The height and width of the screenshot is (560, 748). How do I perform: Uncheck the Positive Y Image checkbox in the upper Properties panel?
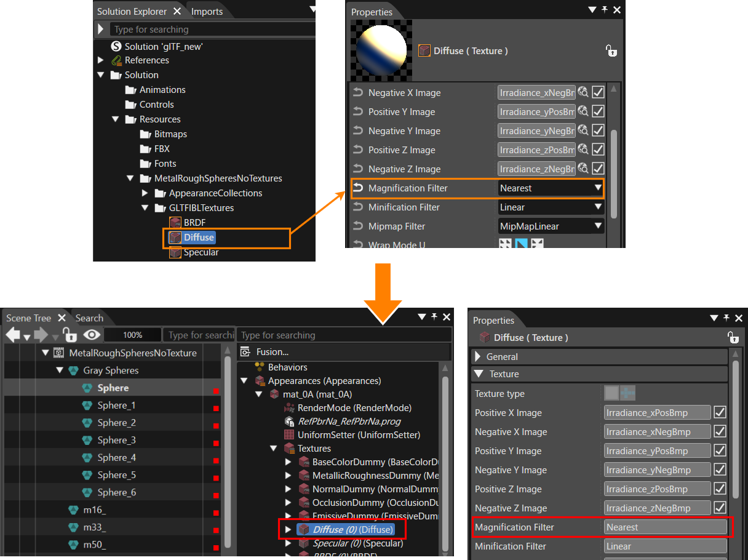click(x=598, y=111)
